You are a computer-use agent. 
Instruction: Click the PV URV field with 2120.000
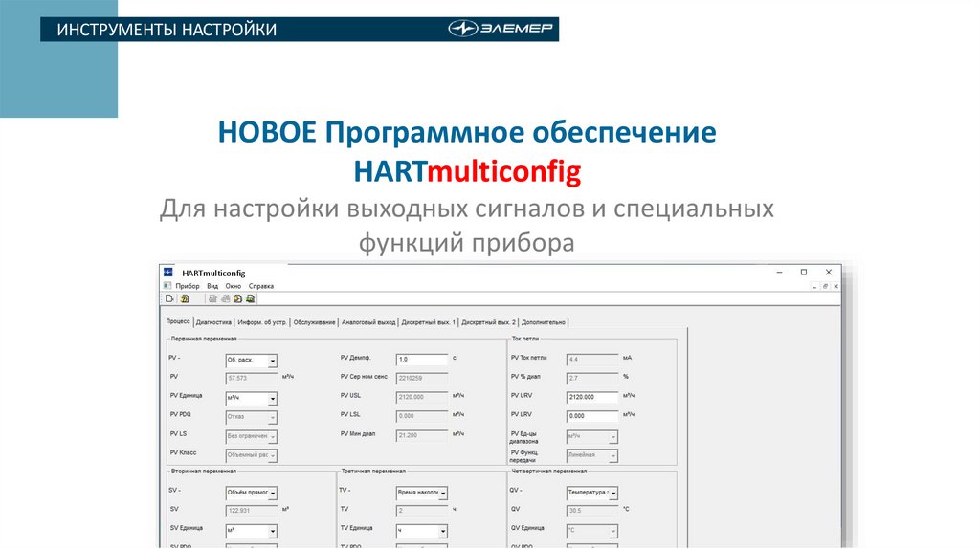click(x=592, y=397)
